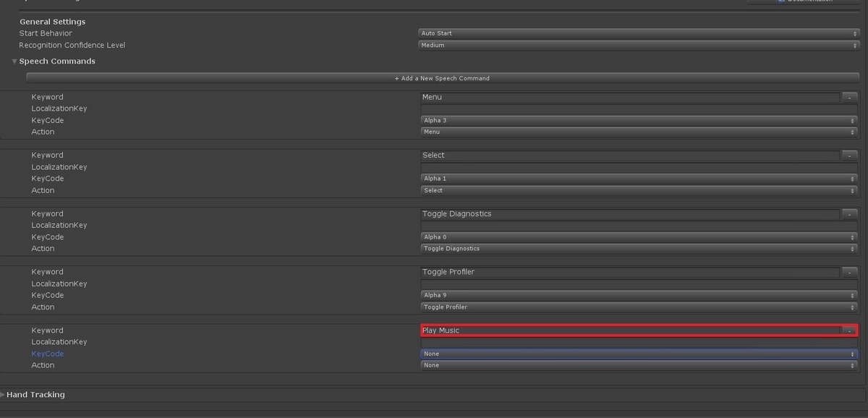Open the Menu Action dropdown
This screenshot has width=868, height=418.
[x=639, y=132]
